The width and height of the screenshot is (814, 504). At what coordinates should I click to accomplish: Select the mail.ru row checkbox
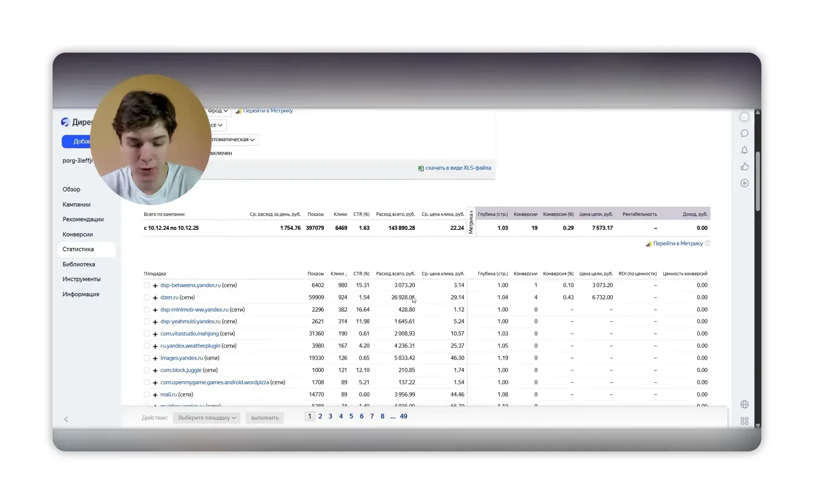147,394
